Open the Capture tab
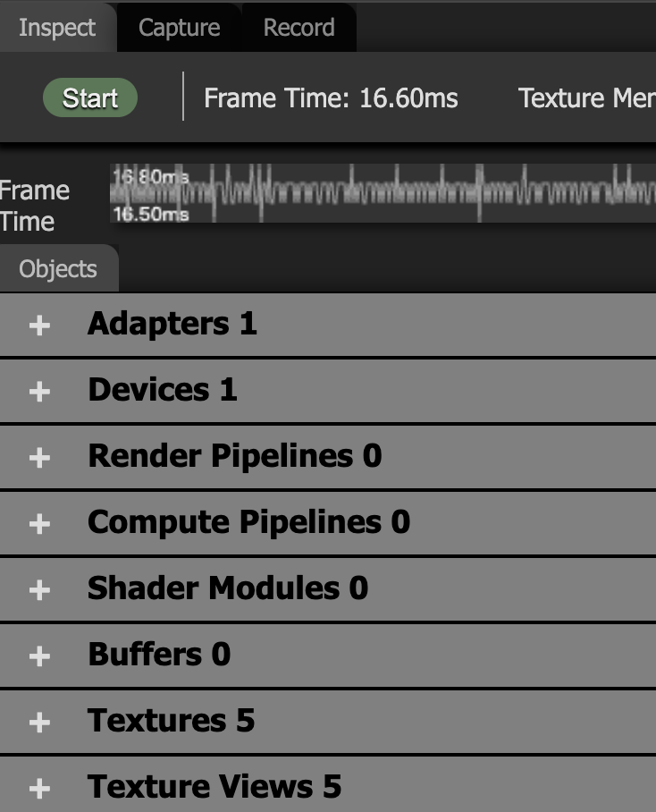This screenshot has height=812, width=656. (x=179, y=28)
